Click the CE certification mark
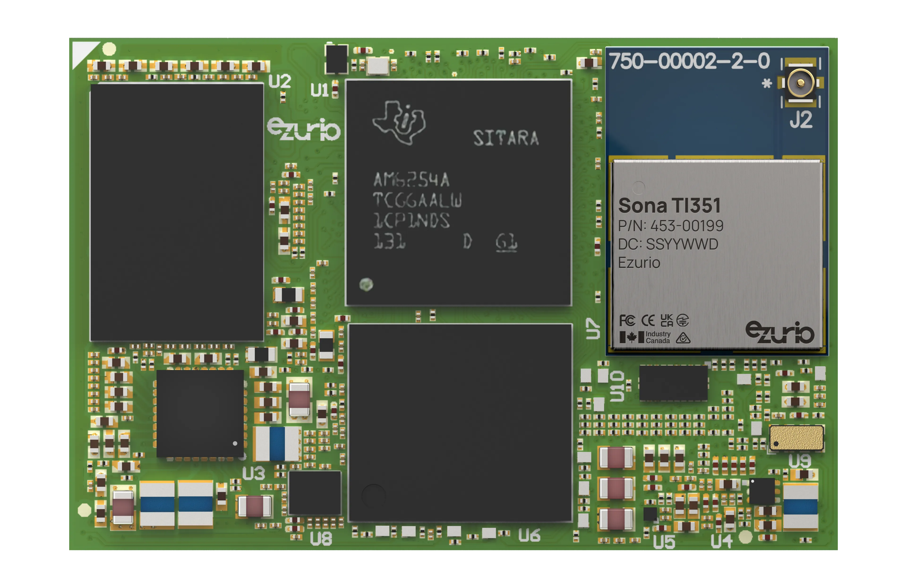Screen dimensions: 907x588 point(648,321)
